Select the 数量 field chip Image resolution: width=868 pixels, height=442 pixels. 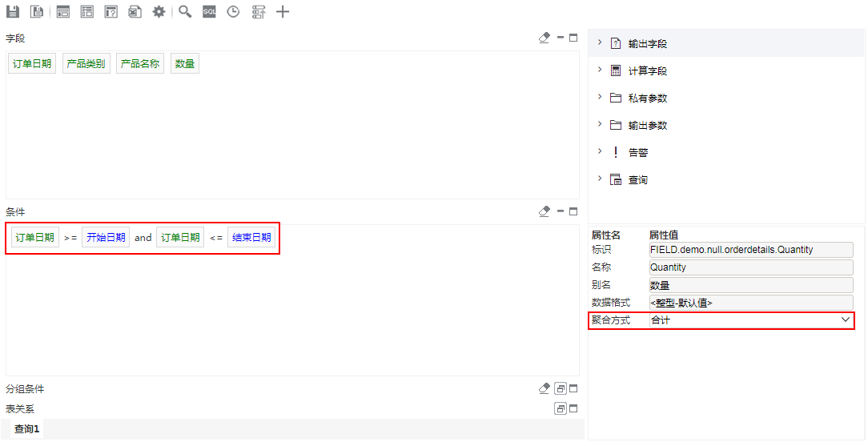[x=185, y=64]
